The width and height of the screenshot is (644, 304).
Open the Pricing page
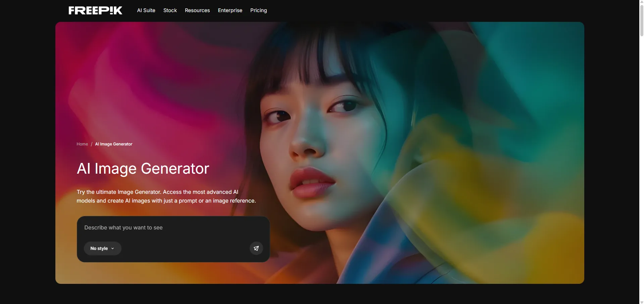click(x=258, y=10)
